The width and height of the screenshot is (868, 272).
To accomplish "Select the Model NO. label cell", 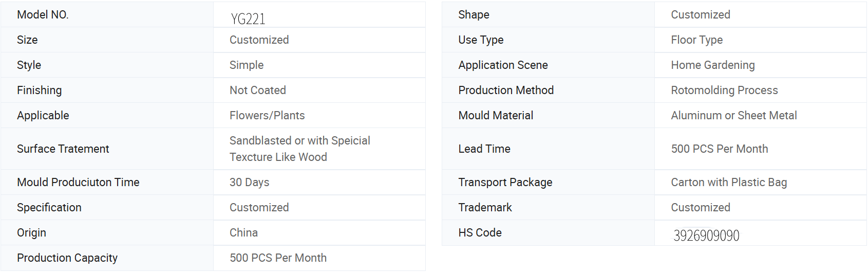I will coord(107,14).
